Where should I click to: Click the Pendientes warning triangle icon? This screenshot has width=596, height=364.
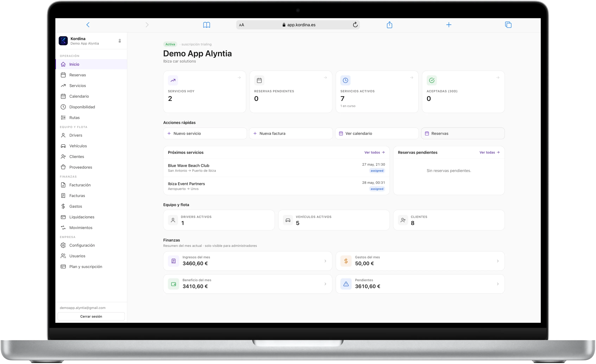click(x=346, y=284)
